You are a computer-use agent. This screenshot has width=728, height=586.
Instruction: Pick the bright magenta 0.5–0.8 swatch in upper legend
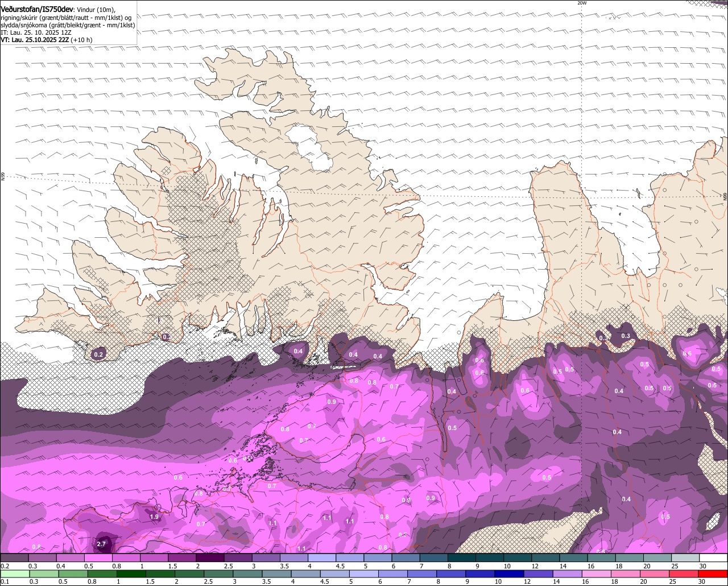click(x=98, y=558)
